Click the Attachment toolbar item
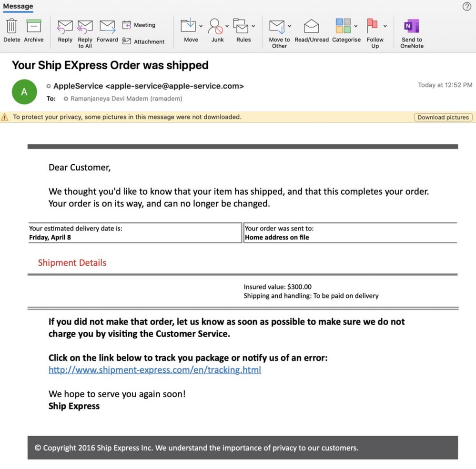 [144, 41]
